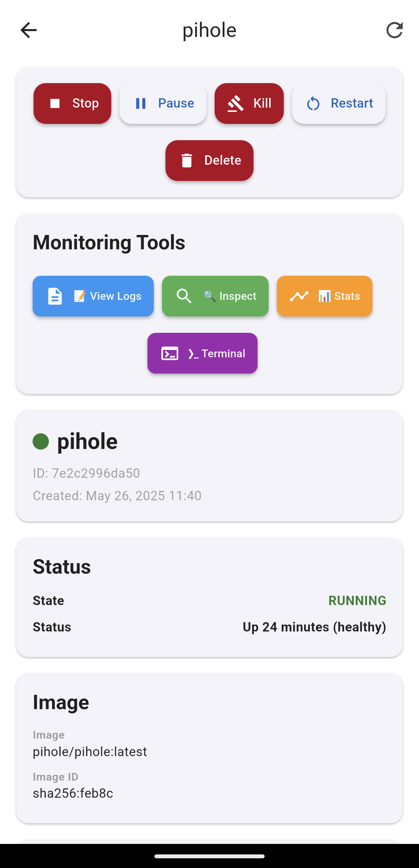Restart the pihole container
The width and height of the screenshot is (419, 868).
[339, 103]
